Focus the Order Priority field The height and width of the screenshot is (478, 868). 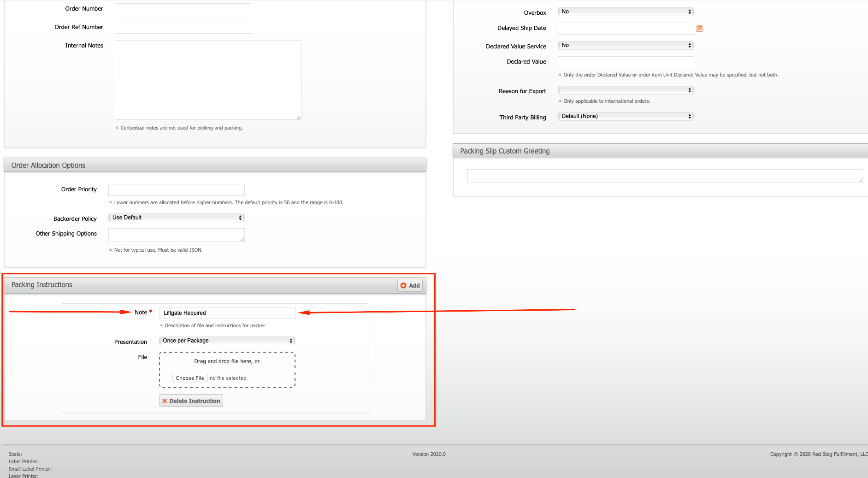pyautogui.click(x=176, y=190)
